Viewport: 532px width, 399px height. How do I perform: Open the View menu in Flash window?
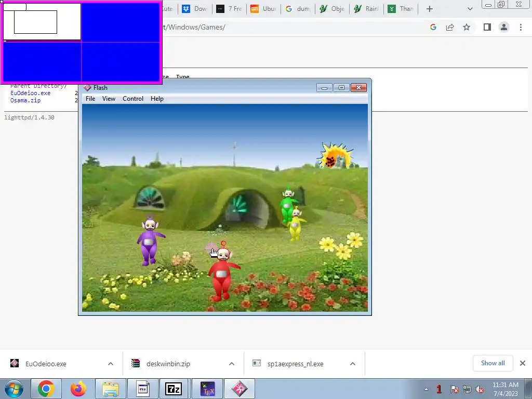coord(109,99)
